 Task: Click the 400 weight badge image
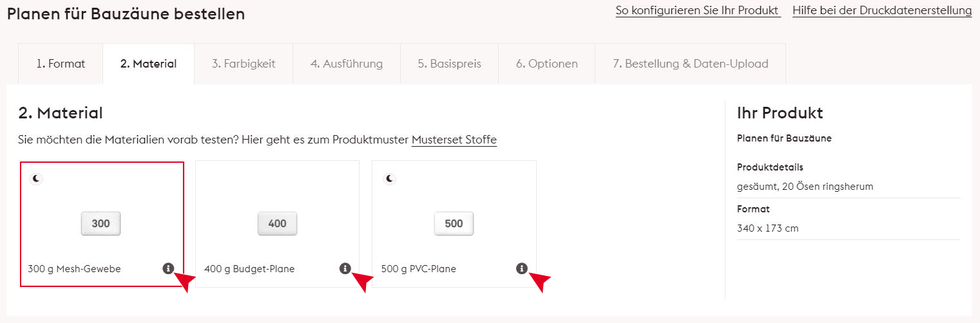coord(277,223)
